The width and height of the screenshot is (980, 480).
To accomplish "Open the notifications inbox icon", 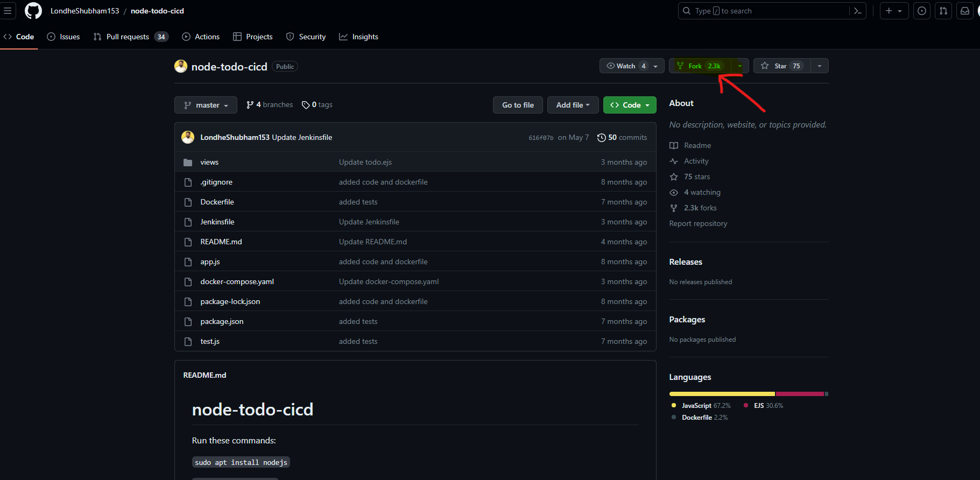I will tap(965, 11).
